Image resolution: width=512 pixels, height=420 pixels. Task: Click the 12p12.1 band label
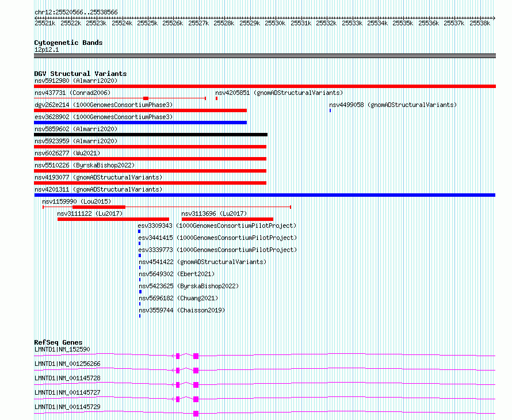[x=47, y=49]
